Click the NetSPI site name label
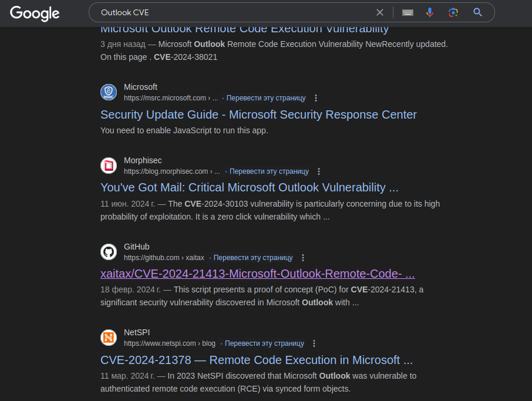Viewport: 532px width, 401px height. [x=137, y=332]
